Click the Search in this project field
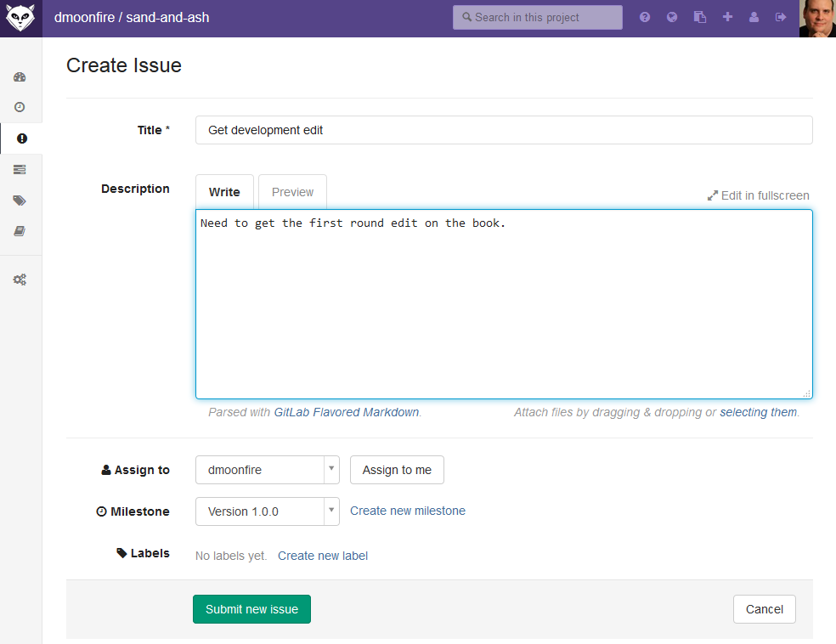This screenshot has width=836, height=644. [x=538, y=18]
